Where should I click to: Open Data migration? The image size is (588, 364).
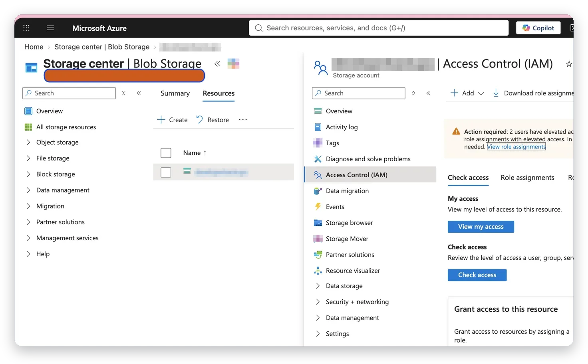tap(347, 191)
